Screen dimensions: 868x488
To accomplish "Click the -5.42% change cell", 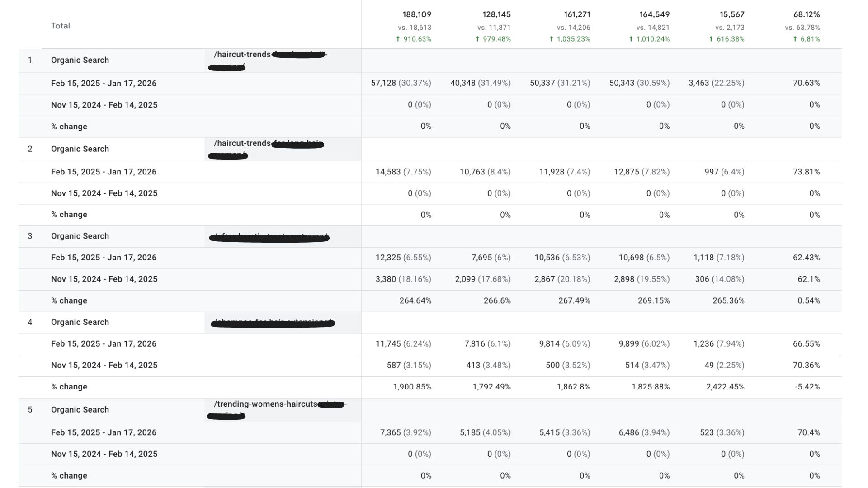I will pyautogui.click(x=807, y=387).
